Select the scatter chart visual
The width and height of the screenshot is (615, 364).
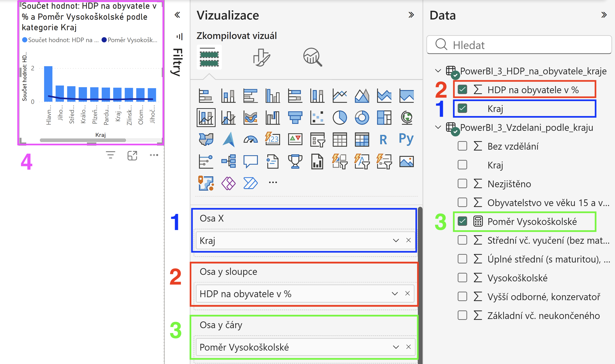317,118
